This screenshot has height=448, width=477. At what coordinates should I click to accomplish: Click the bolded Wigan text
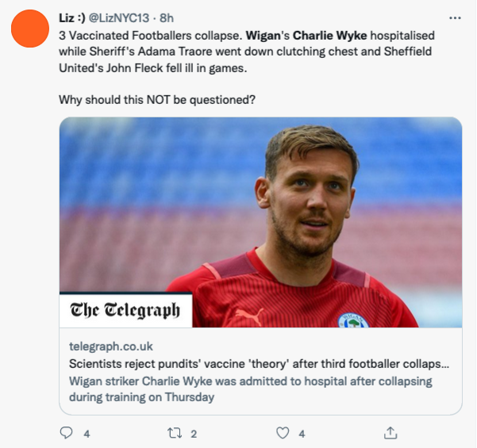[x=263, y=36]
